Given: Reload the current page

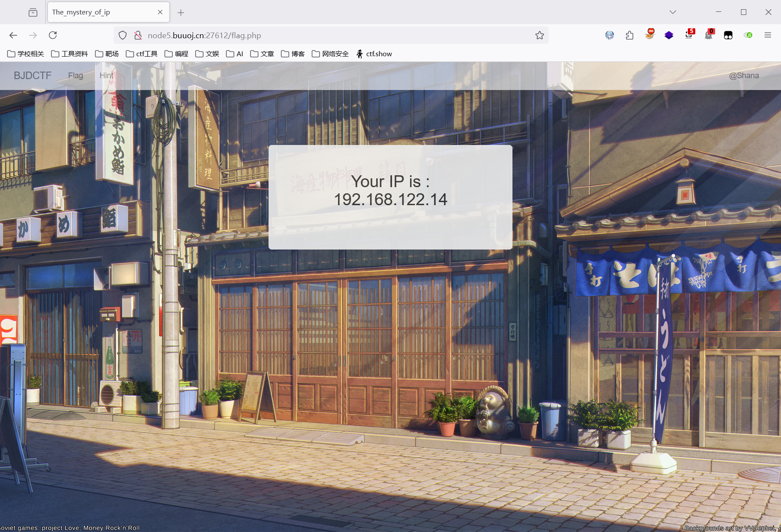Looking at the screenshot, I should [x=53, y=35].
